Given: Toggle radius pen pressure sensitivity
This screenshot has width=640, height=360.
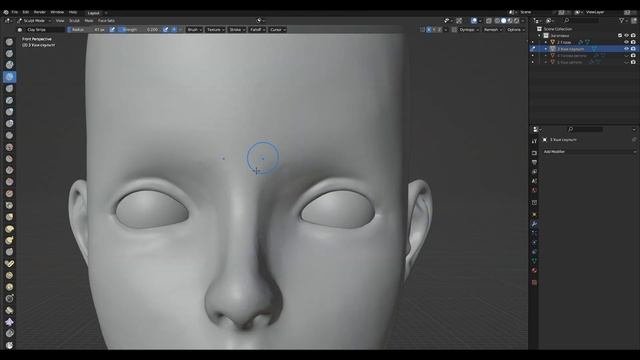Looking at the screenshot, I should [x=112, y=30].
